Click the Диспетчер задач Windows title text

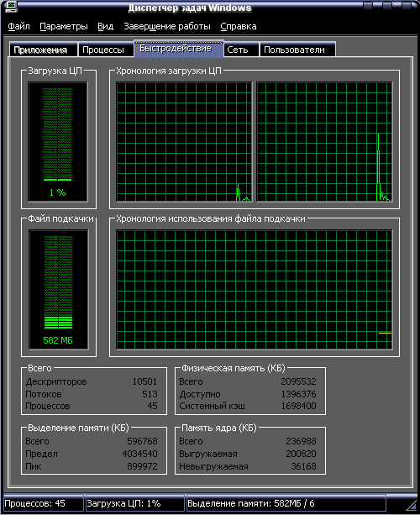coord(190,8)
